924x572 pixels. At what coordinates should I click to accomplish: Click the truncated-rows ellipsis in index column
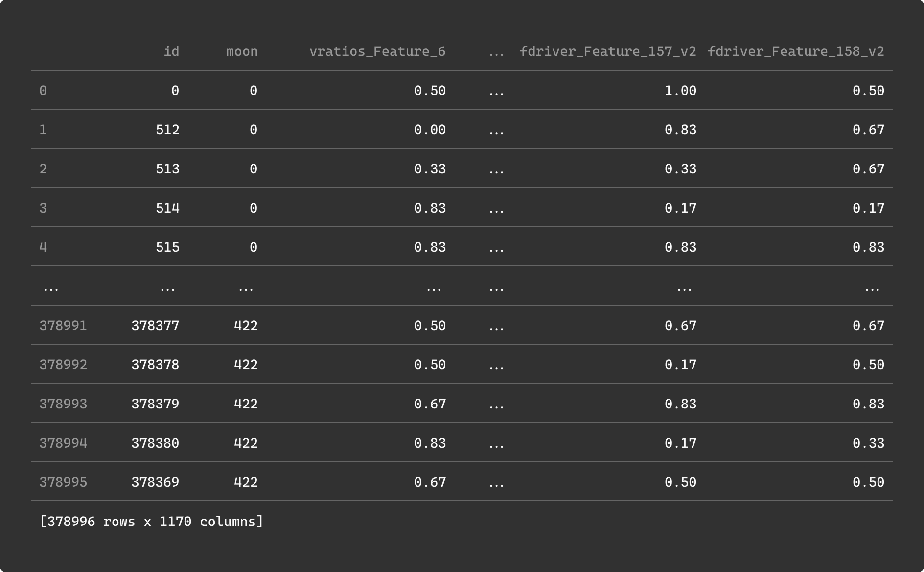click(51, 287)
